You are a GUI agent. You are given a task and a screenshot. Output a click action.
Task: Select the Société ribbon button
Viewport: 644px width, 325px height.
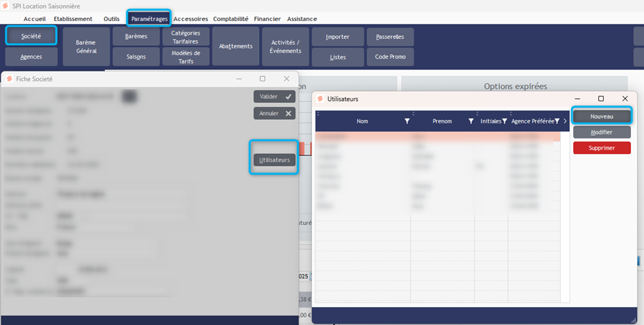click(x=31, y=35)
